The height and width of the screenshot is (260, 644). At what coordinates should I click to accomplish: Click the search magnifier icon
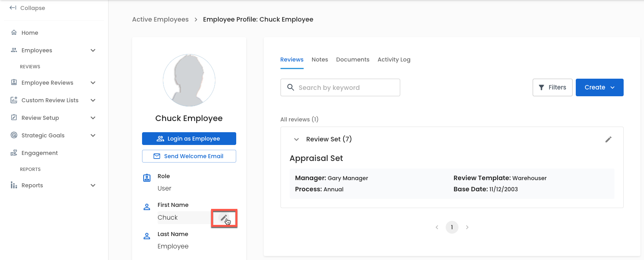291,87
